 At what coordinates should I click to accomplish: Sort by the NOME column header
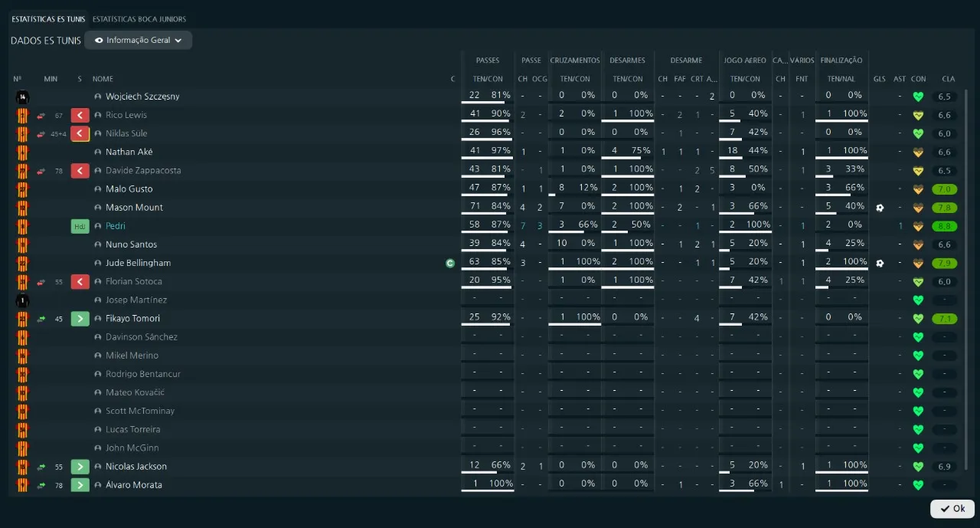[103, 79]
